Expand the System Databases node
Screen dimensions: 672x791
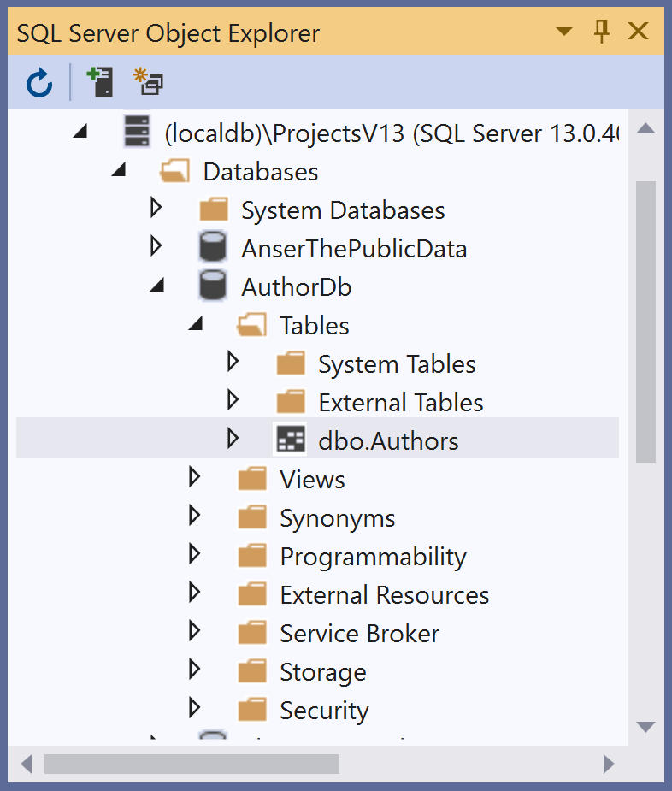tap(156, 208)
